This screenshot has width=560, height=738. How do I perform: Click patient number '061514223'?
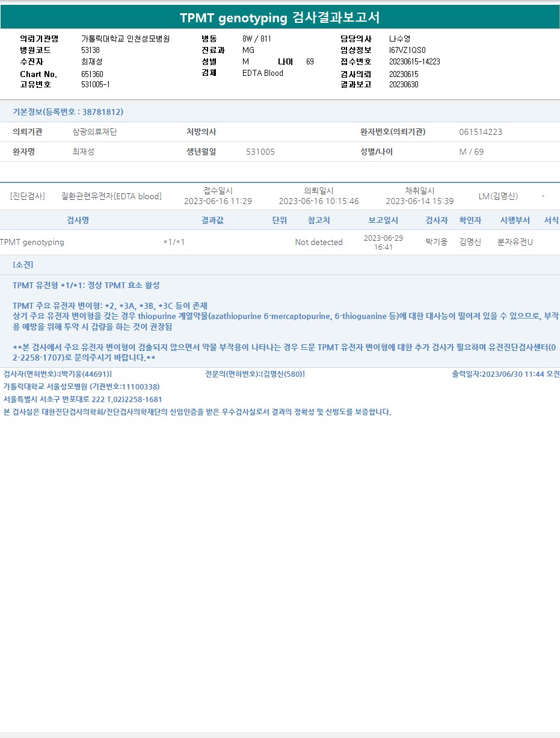(481, 132)
